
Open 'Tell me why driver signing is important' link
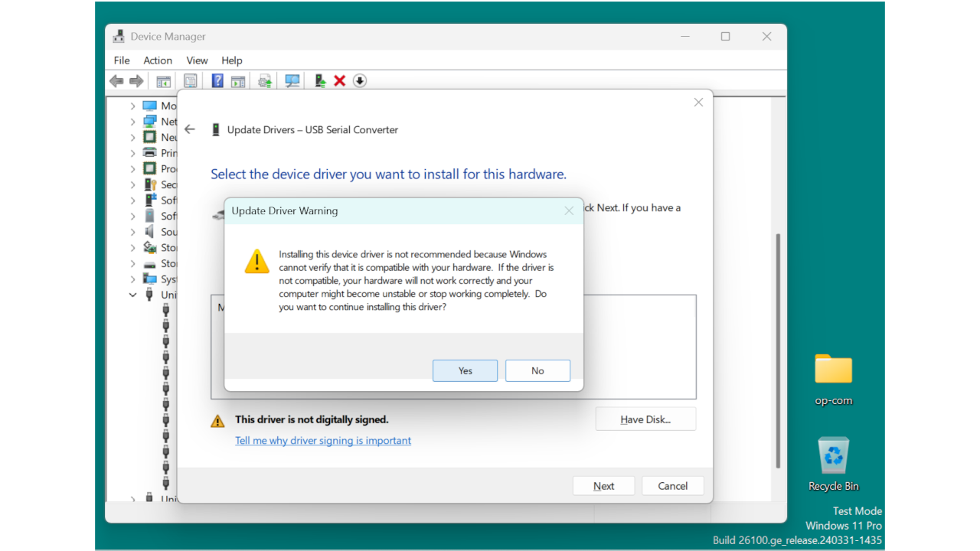(322, 440)
